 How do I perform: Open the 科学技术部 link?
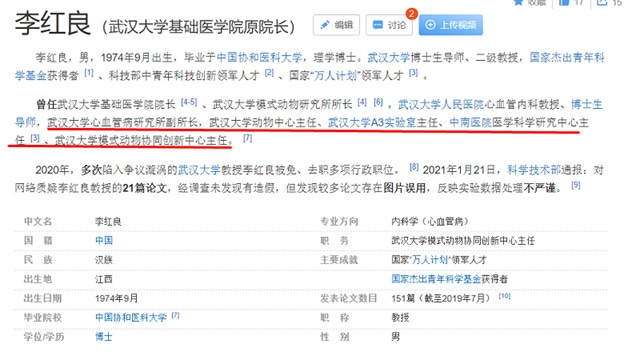click(534, 170)
